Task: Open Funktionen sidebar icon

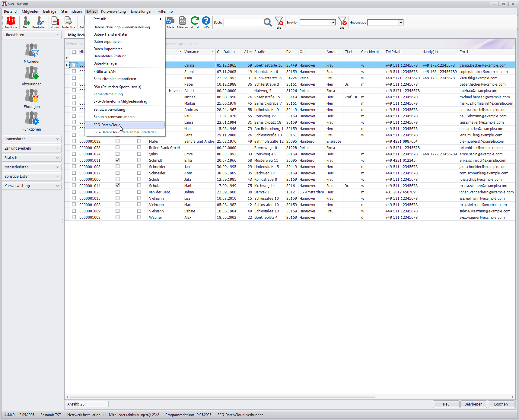Action: tap(32, 121)
